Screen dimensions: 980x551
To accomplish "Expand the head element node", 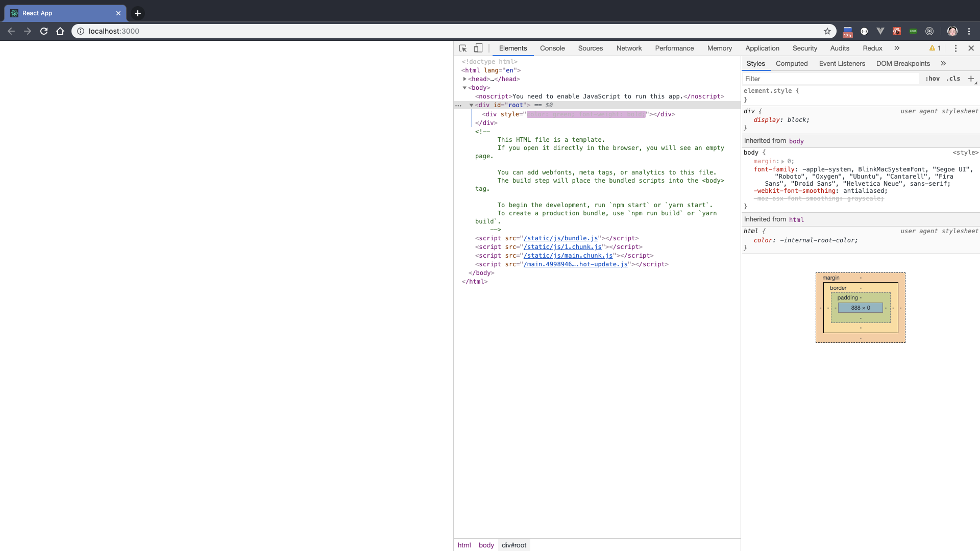I will (465, 79).
